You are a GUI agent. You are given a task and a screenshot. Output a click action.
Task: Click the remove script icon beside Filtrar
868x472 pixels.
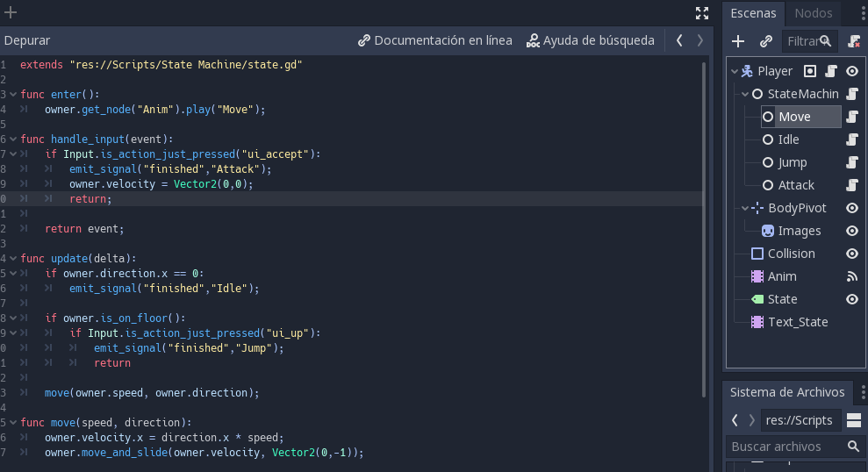click(x=854, y=41)
